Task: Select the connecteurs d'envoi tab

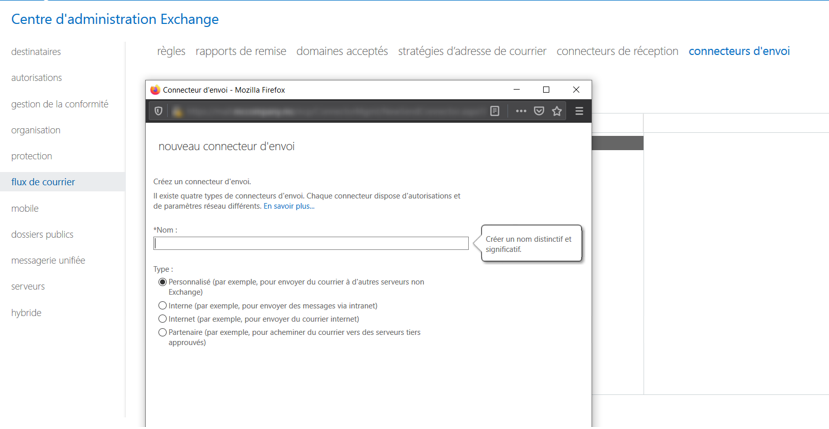Action: [739, 51]
